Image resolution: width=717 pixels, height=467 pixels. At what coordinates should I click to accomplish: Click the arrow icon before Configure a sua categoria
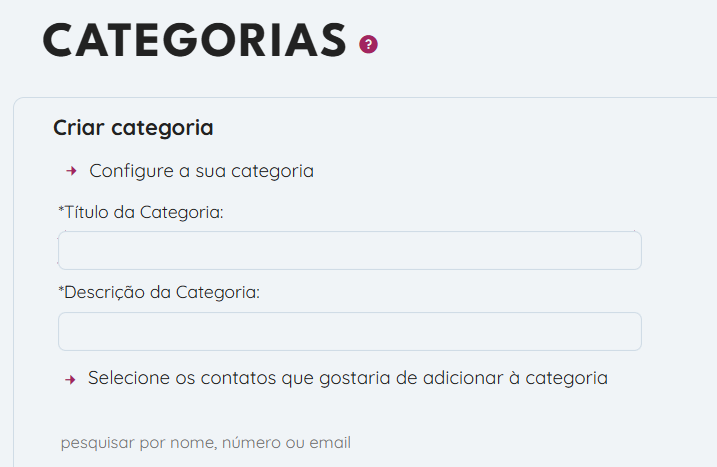(71, 171)
